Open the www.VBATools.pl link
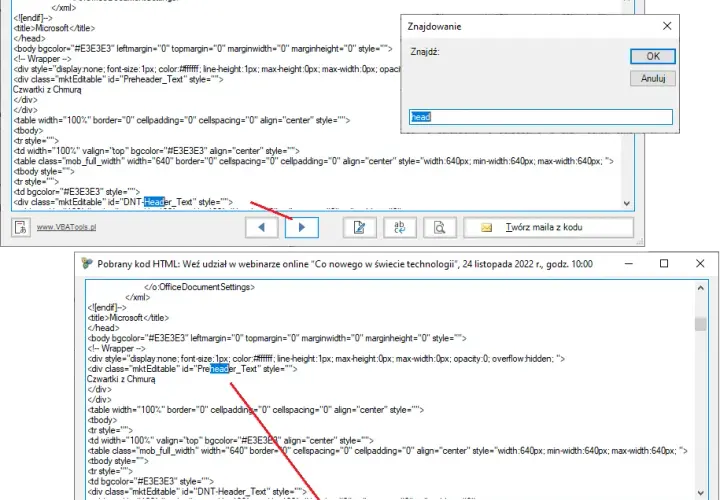 coord(67,227)
